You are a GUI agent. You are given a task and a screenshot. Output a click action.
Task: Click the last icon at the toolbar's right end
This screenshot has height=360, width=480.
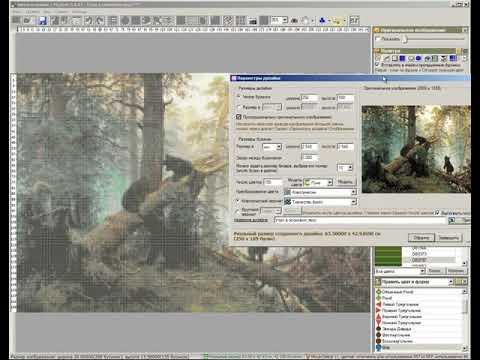pos(354,21)
